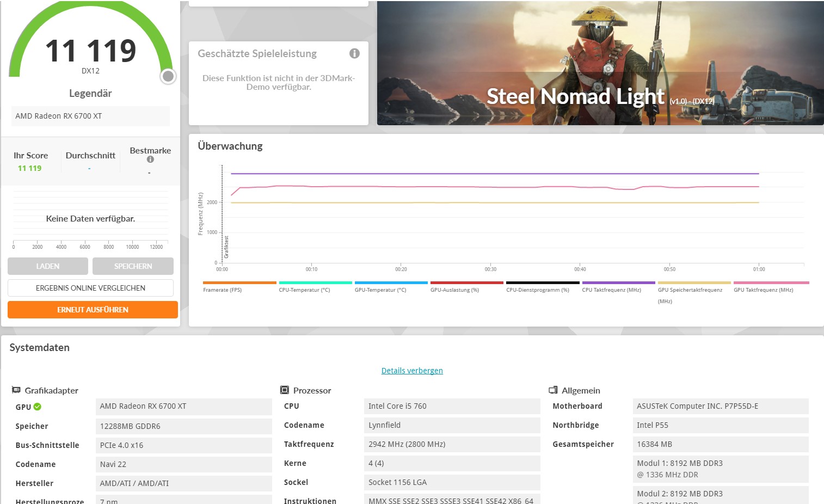The image size is (824, 504).
Task: Click the grey knob on the score gauge
Action: 168,76
